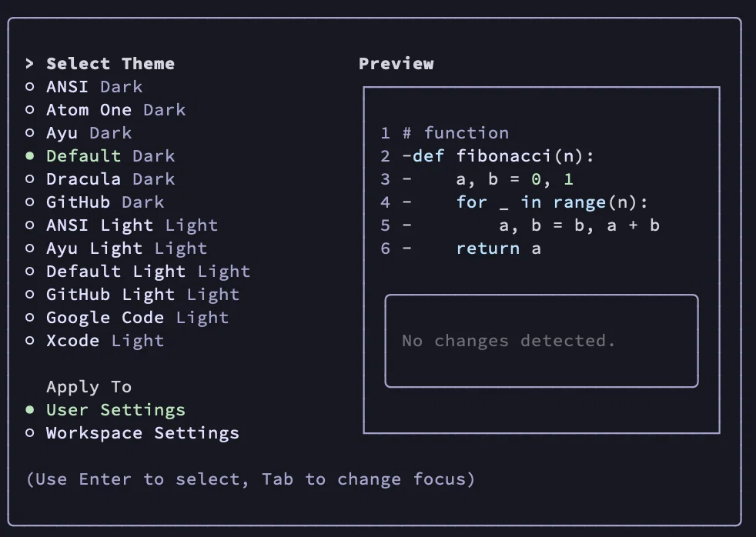The width and height of the screenshot is (756, 537).
Task: Click the selected Default Dark theme bullet
Action: pos(30,156)
